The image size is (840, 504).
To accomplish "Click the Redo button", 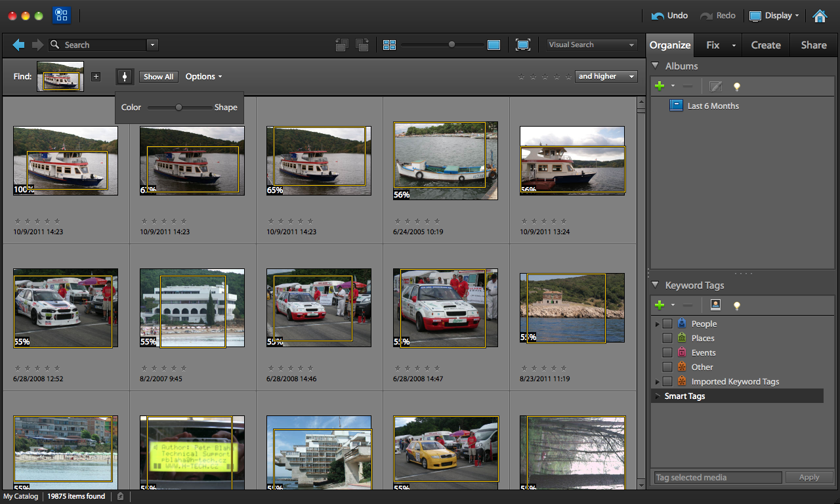I will 717,16.
